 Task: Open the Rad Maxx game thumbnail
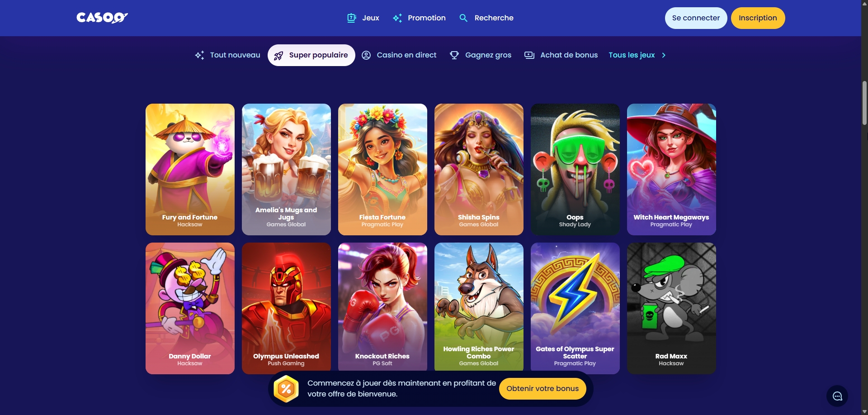click(x=671, y=308)
